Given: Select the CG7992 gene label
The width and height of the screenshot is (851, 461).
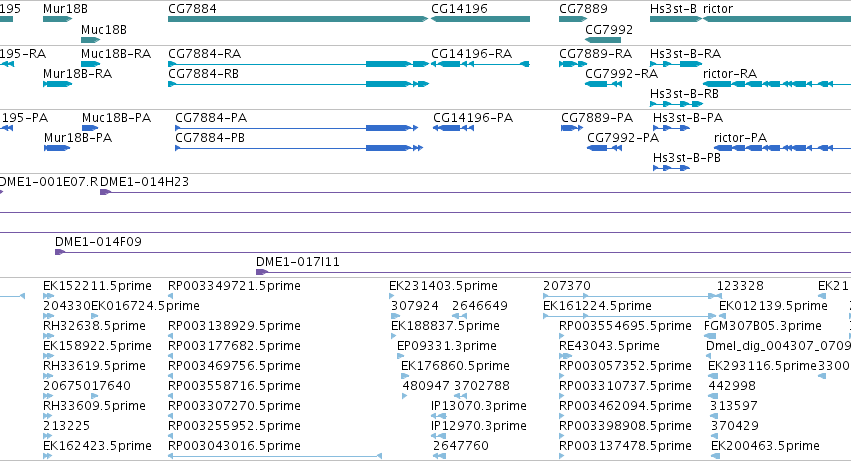Looking at the screenshot, I should pos(609,29).
